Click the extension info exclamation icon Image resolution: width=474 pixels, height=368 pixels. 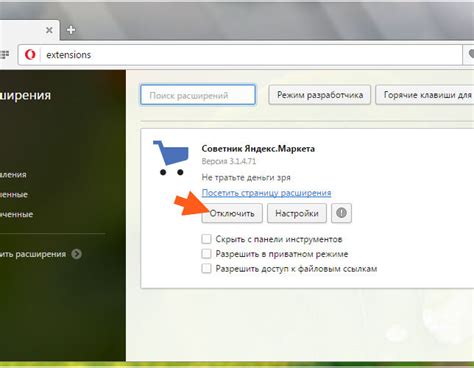(x=341, y=213)
